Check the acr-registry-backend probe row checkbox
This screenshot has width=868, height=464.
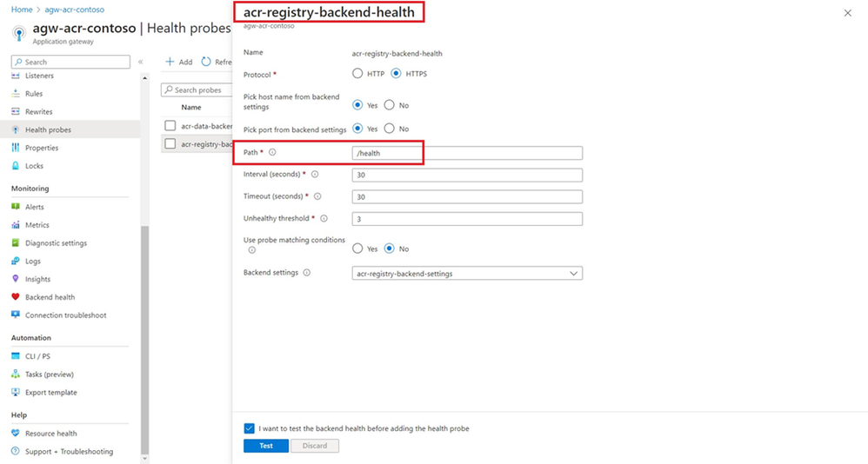[170, 144]
